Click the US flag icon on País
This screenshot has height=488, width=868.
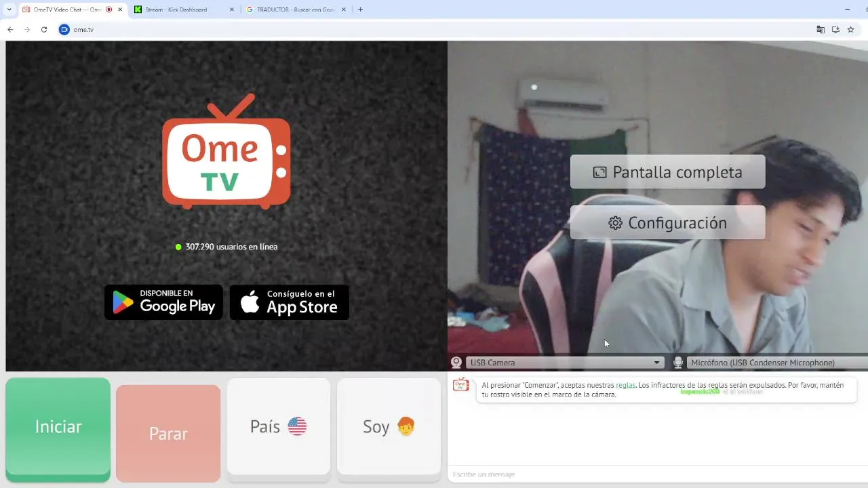coord(297,426)
